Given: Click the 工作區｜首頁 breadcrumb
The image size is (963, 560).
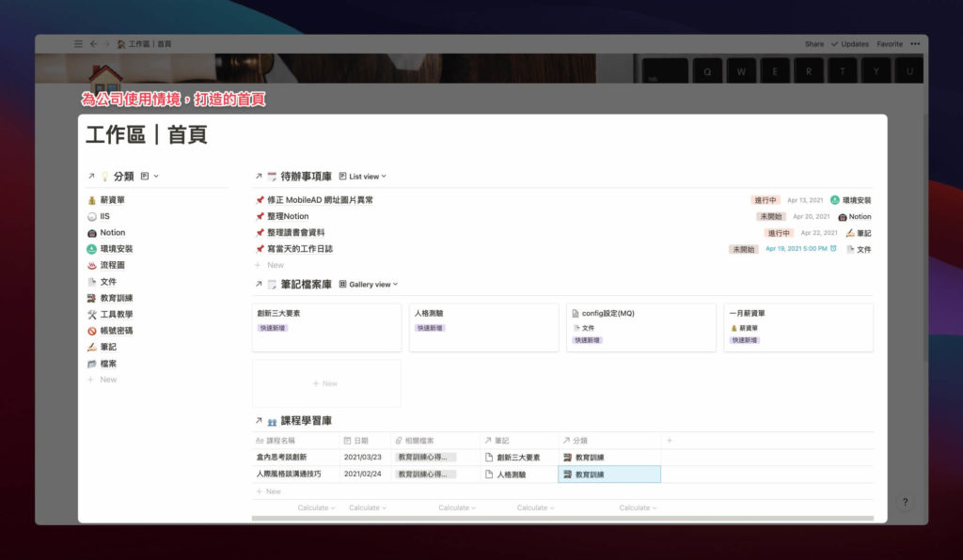Looking at the screenshot, I should pyautogui.click(x=144, y=44).
